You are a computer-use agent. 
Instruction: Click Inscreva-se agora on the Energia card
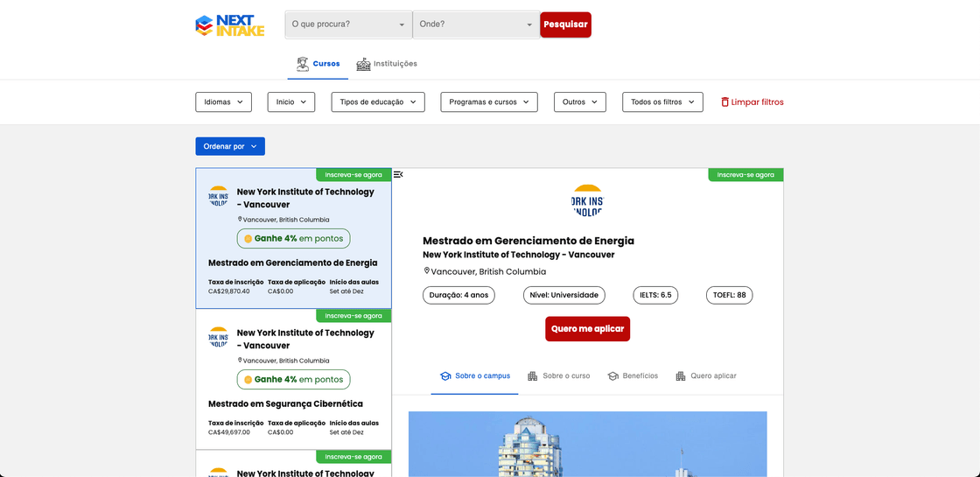(x=353, y=175)
